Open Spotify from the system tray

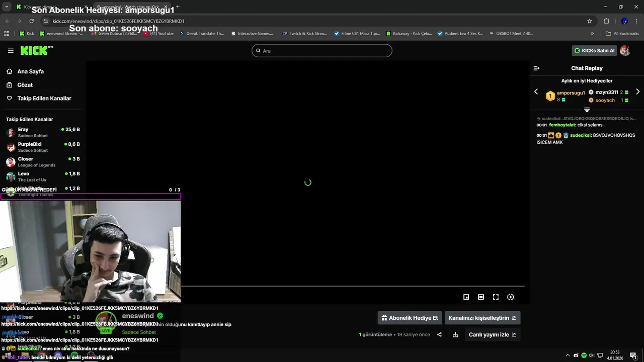(x=584, y=355)
